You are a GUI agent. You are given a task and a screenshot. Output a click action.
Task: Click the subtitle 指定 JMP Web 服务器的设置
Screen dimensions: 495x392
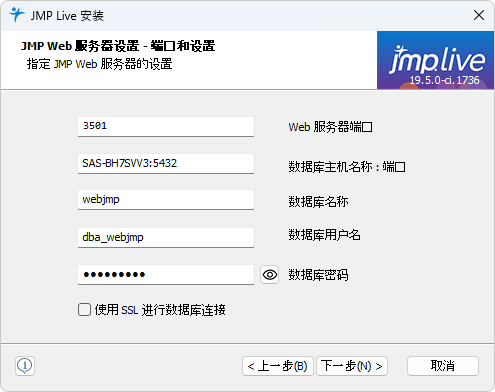click(x=99, y=64)
